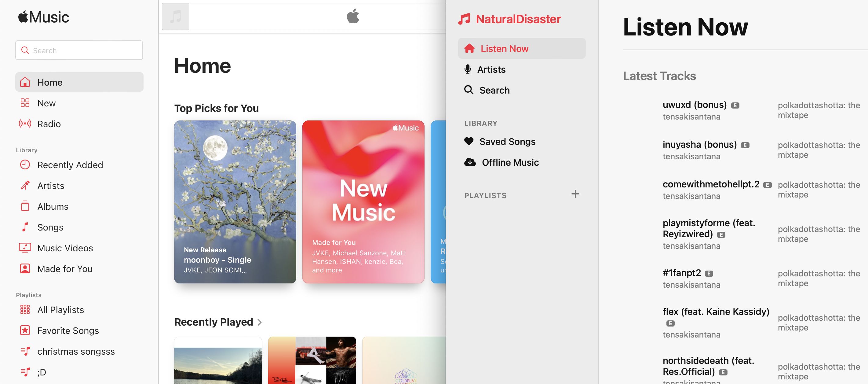Click the album name beside "inuyasha (bonus)"

click(x=819, y=150)
